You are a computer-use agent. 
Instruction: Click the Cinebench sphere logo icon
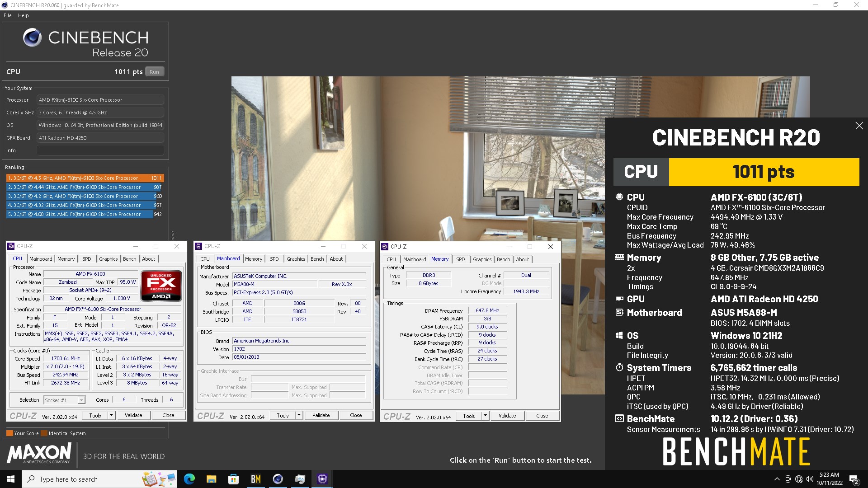pyautogui.click(x=32, y=38)
